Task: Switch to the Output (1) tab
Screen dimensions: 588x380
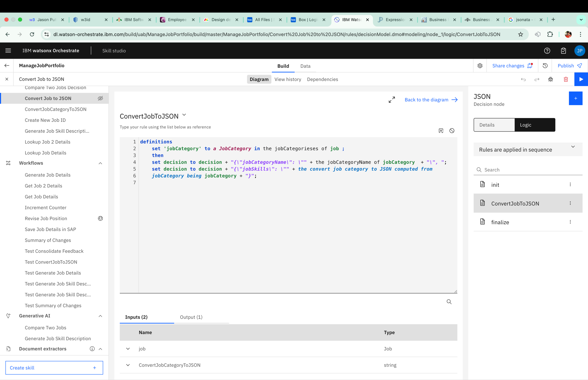Action: pyautogui.click(x=191, y=317)
